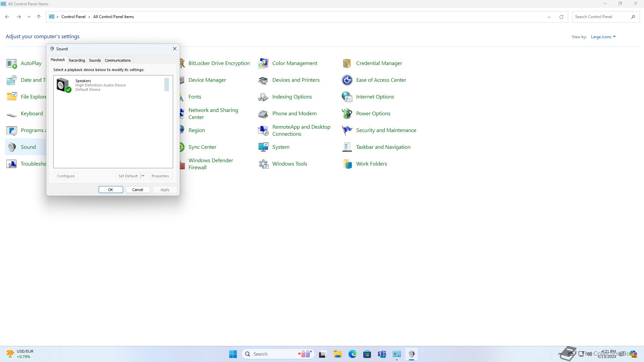
Task: Open Devices and Printers icon
Action: coord(263,80)
